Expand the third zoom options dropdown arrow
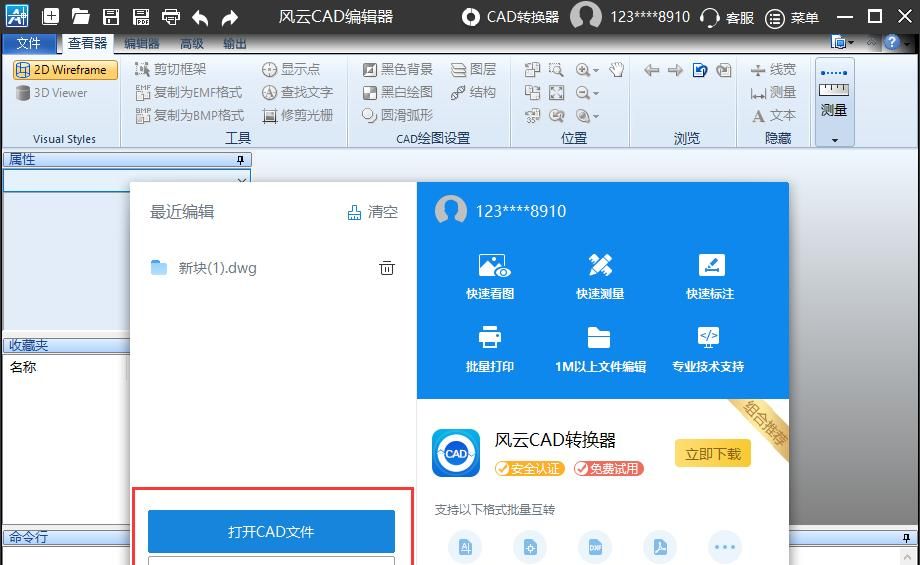This screenshot has width=920, height=565. pos(596,116)
